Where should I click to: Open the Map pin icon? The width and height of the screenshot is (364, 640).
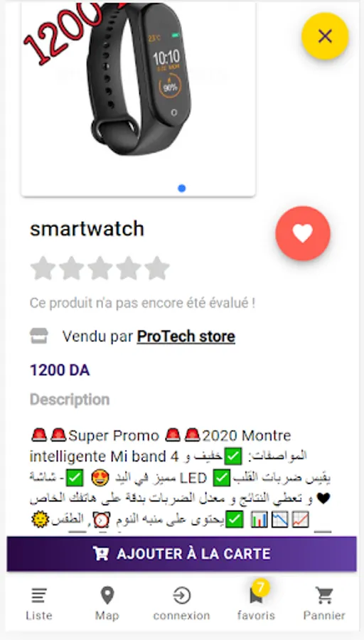107,596
